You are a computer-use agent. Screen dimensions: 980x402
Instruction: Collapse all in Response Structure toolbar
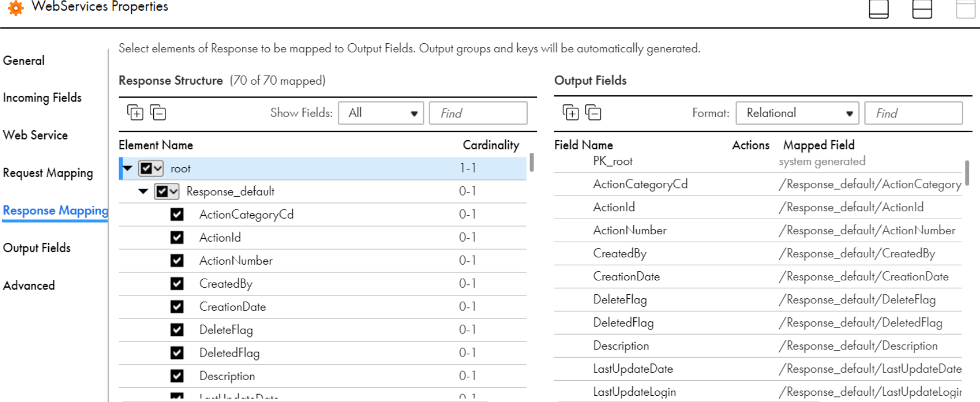pyautogui.click(x=158, y=113)
